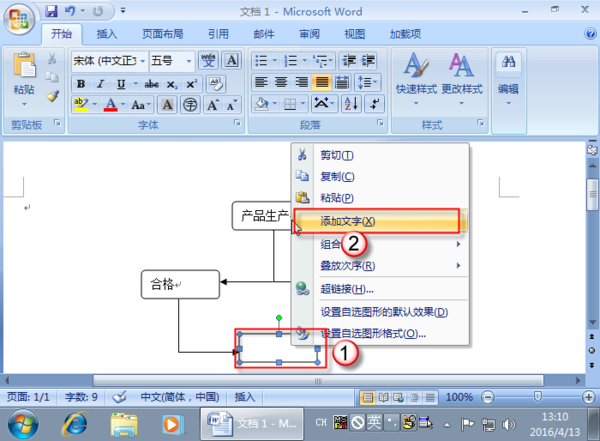The width and height of the screenshot is (600, 441).
Task: Align text right
Action: click(301, 82)
